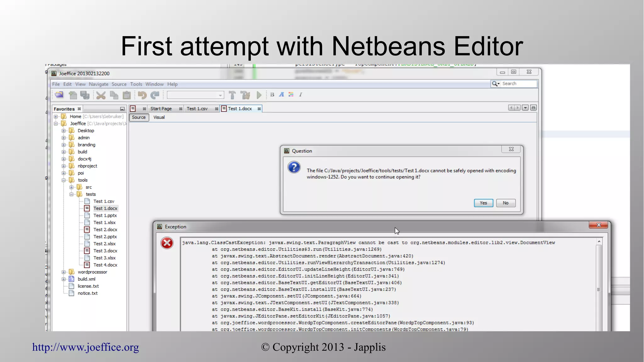Viewport: 644px width, 362px height.
Task: Click the blue question mark icon in dialog
Action: [294, 167]
